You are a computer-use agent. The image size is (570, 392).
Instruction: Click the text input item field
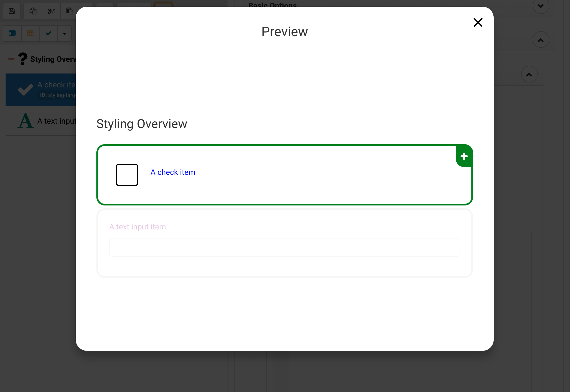284,247
